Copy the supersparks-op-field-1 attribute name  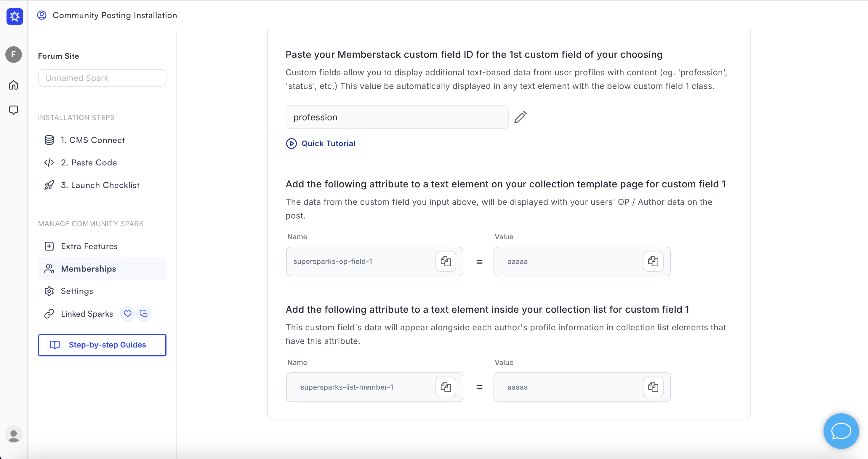(x=446, y=261)
